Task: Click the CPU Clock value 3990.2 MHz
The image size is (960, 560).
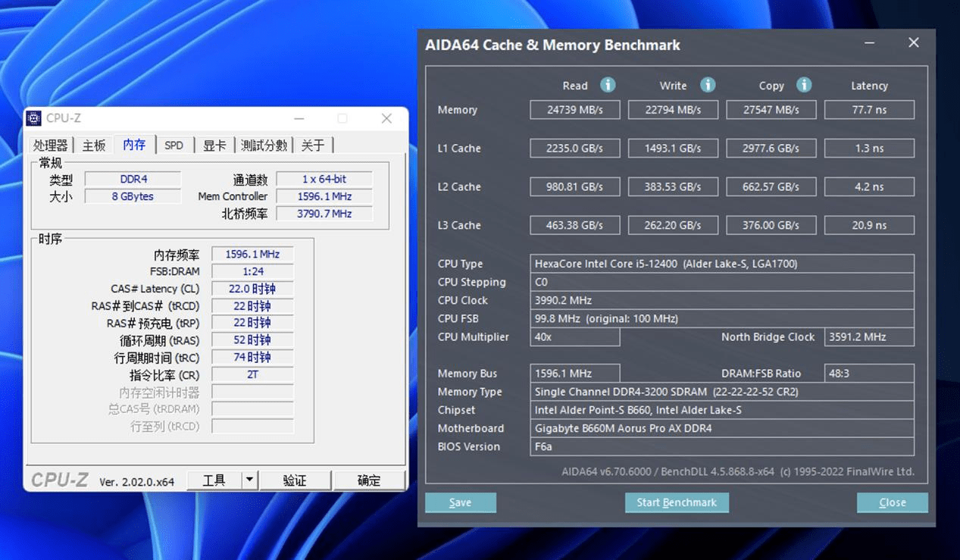Action: [x=722, y=300]
